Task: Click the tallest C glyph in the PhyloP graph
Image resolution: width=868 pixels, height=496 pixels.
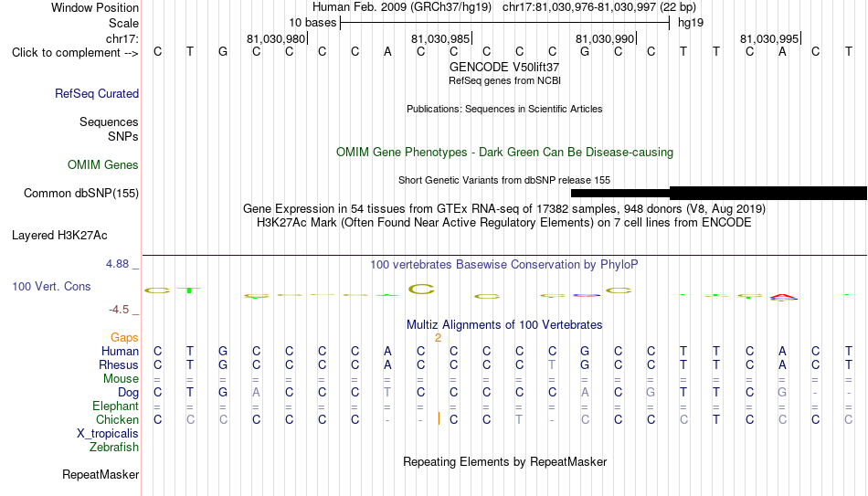Action: (x=421, y=289)
